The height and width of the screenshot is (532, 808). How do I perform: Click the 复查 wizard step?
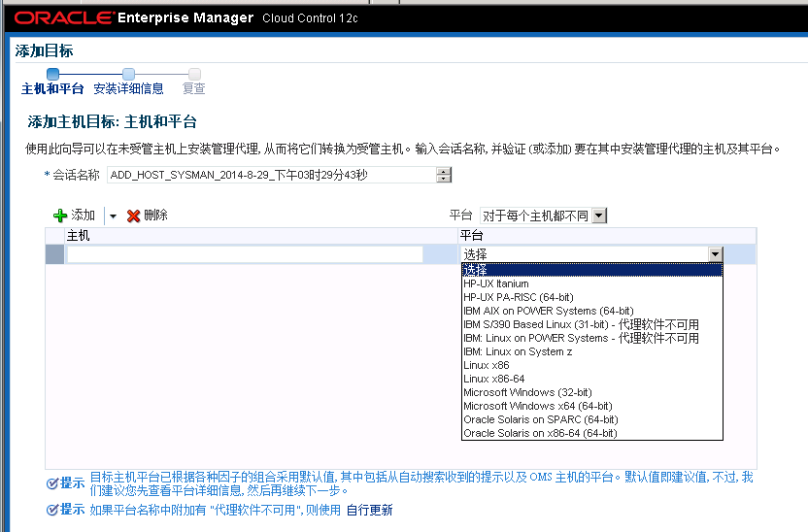click(x=194, y=88)
